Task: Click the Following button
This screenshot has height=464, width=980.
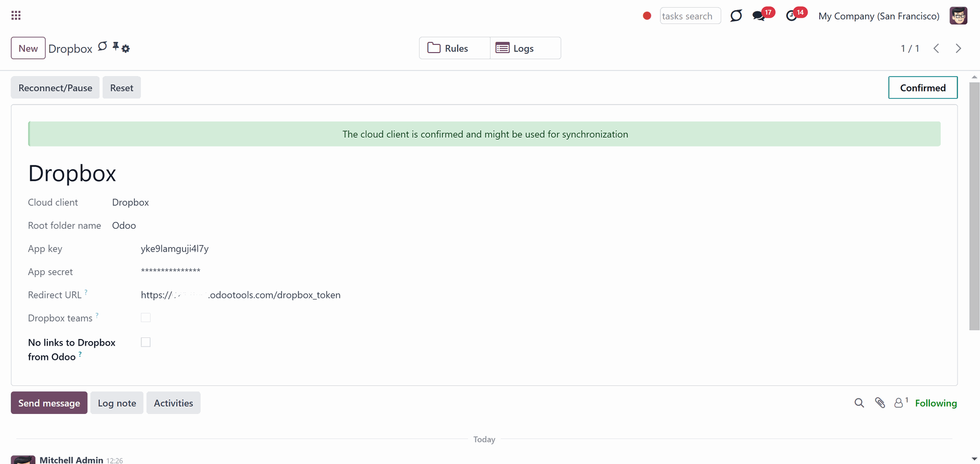Action: [936, 403]
